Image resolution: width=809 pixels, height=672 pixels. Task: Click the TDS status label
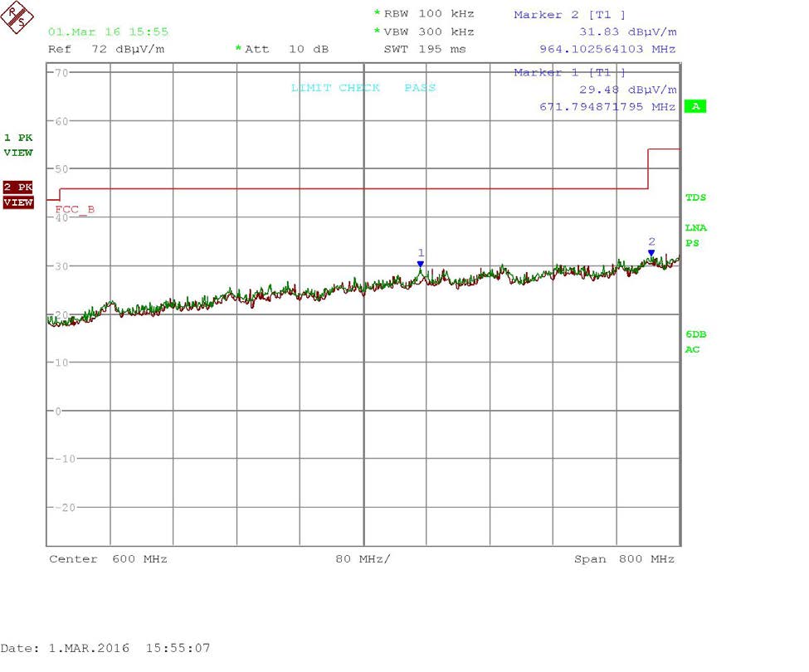click(x=695, y=197)
